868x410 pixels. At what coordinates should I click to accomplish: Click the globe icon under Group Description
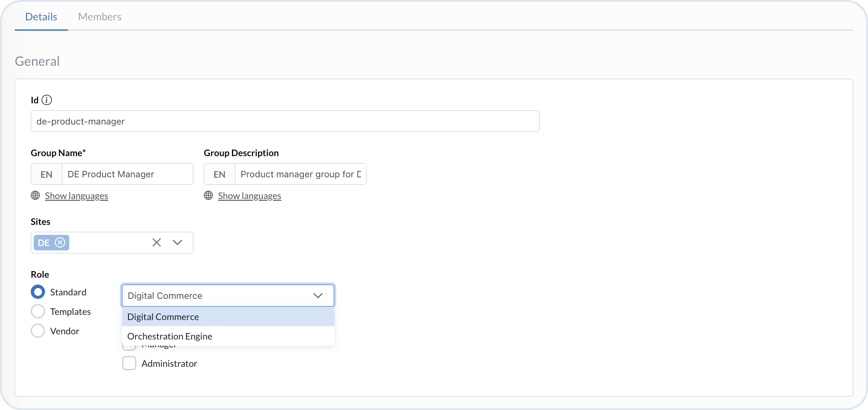pyautogui.click(x=209, y=195)
